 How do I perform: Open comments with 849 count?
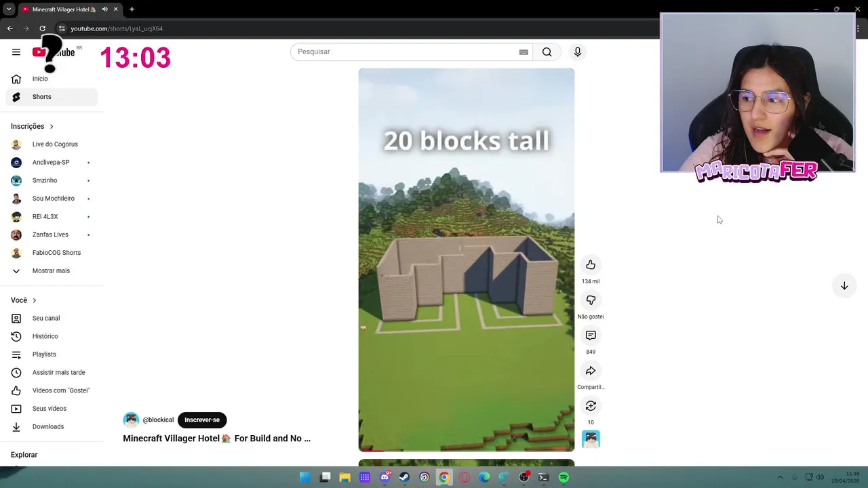591,335
